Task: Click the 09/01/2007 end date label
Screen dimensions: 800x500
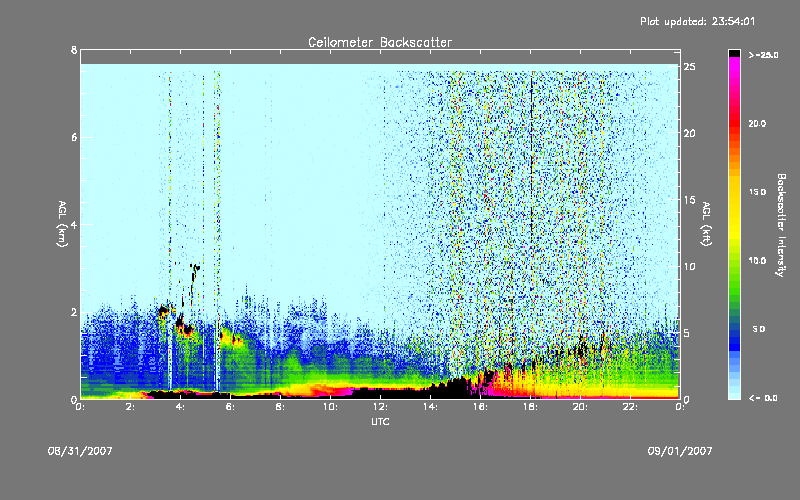Action: pyautogui.click(x=680, y=451)
